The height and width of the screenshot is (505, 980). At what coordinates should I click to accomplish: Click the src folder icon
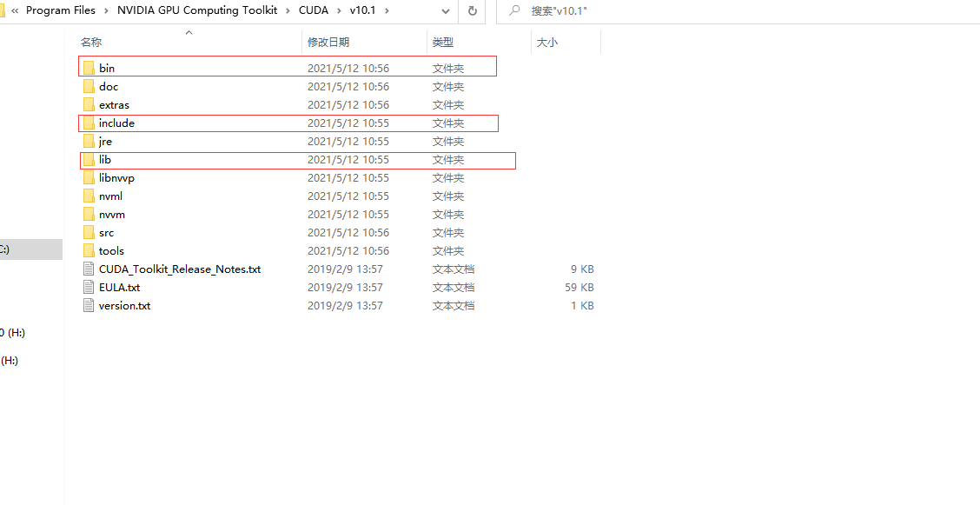coord(89,232)
